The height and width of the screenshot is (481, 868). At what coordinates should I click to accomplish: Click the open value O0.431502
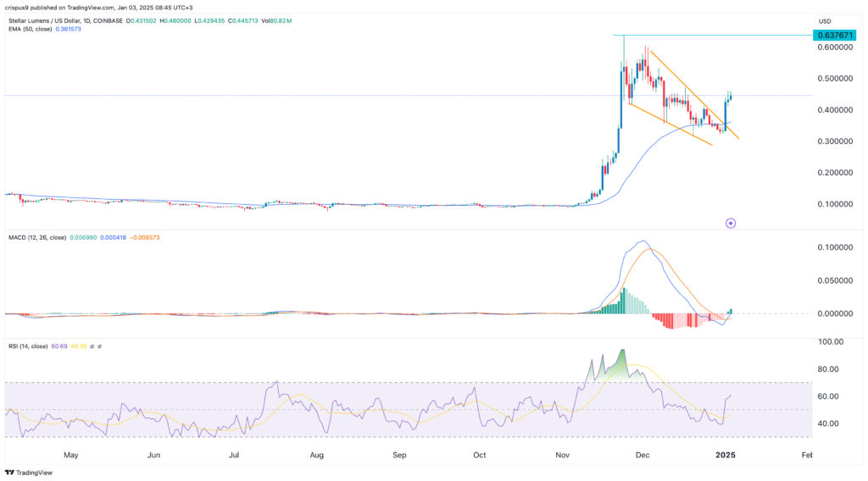pyautogui.click(x=142, y=21)
